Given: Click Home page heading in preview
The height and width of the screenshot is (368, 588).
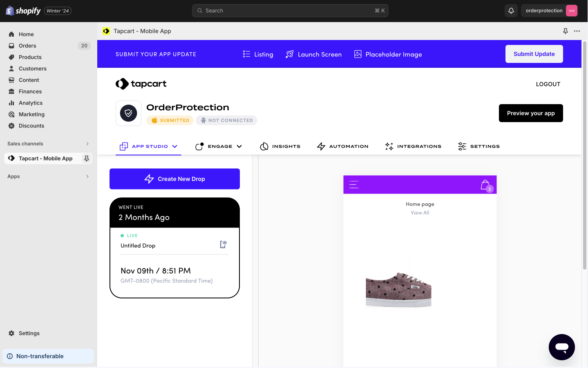Looking at the screenshot, I should 420,204.
